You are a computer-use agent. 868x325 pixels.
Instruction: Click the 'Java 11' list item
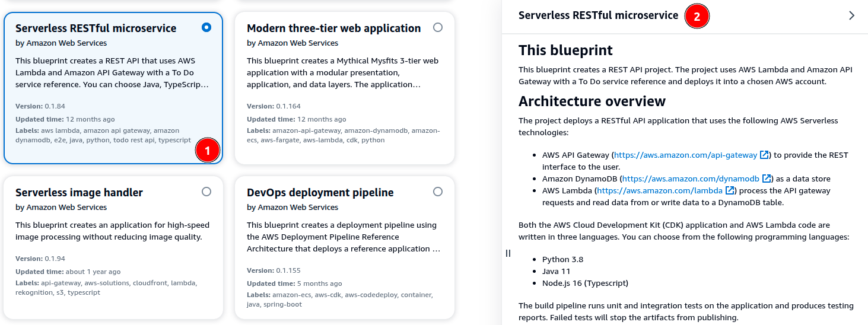tap(557, 271)
